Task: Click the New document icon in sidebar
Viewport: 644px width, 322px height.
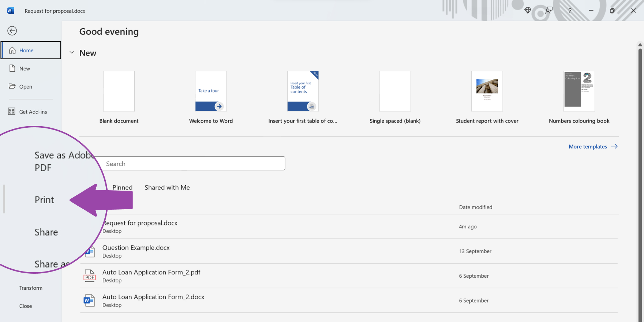Action: [x=12, y=68]
